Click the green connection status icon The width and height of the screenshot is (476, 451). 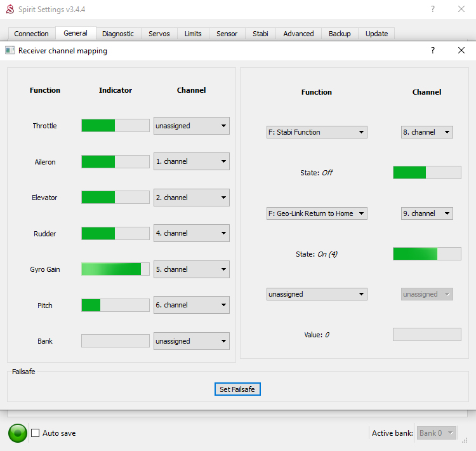(x=18, y=433)
